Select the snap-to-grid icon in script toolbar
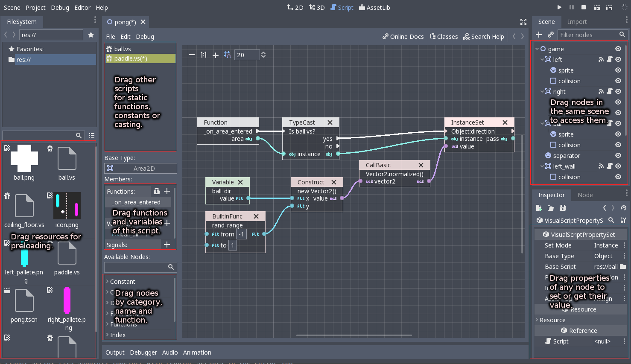 tap(228, 55)
